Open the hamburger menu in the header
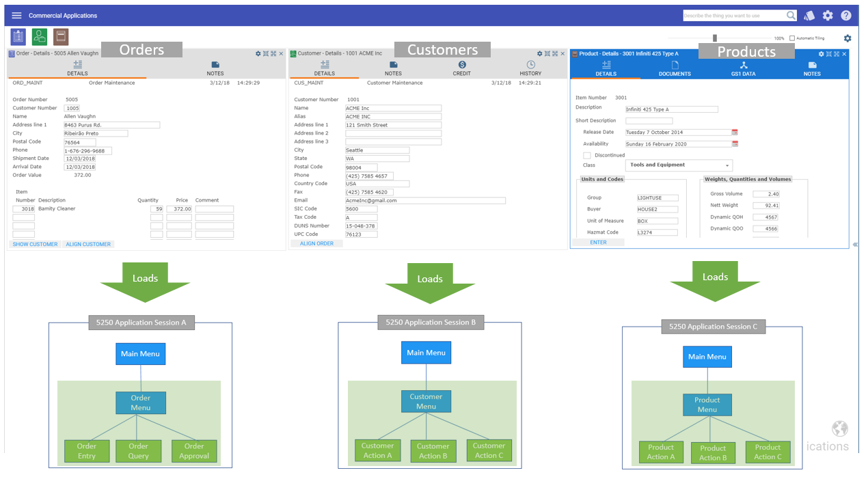This screenshot has width=868, height=477. tap(16, 16)
